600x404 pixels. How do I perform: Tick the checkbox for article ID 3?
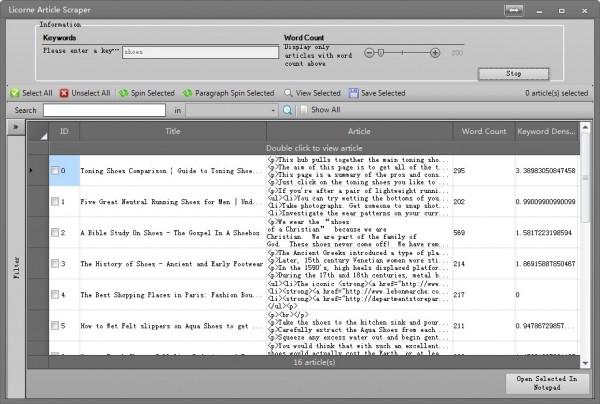[x=55, y=264]
